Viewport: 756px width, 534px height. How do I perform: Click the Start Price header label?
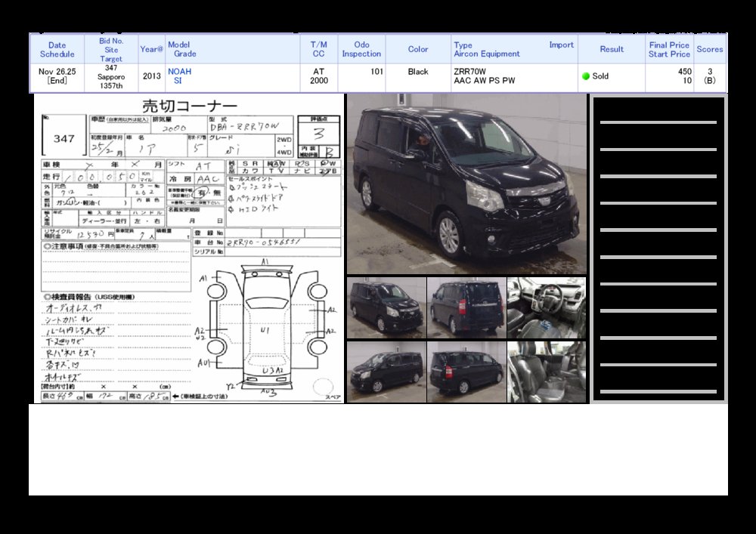(669, 54)
